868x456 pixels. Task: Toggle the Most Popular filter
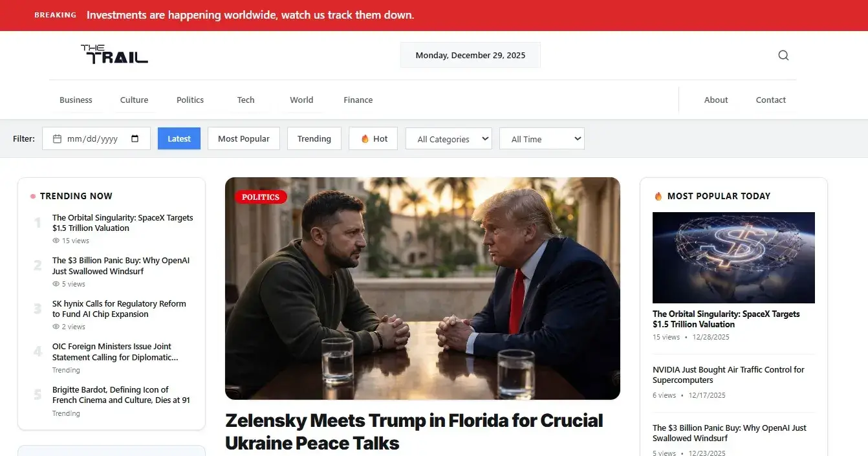pyautogui.click(x=244, y=138)
